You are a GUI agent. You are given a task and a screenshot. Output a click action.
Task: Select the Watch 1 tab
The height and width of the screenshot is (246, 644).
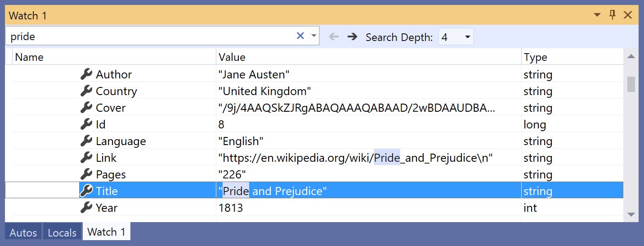point(107,232)
